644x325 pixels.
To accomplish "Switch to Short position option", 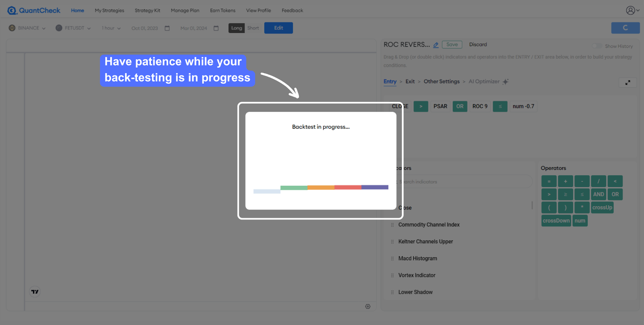I will point(253,28).
